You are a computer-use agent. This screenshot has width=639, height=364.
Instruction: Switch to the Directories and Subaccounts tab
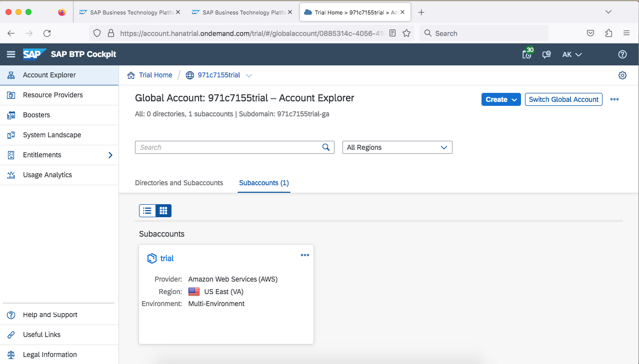point(179,183)
